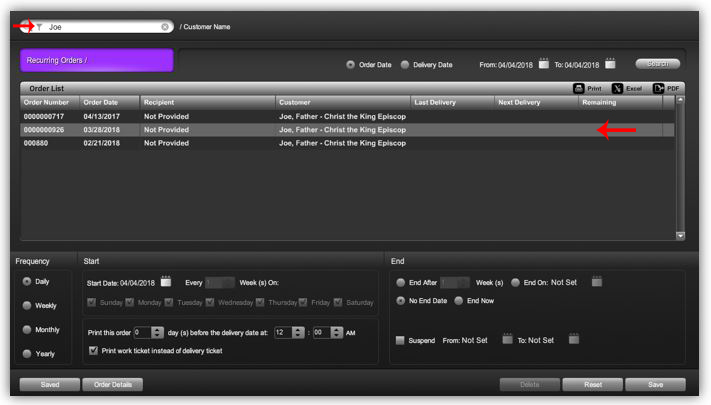Select order row 000880
Viewport: 711px width, 405px height.
pos(347,143)
